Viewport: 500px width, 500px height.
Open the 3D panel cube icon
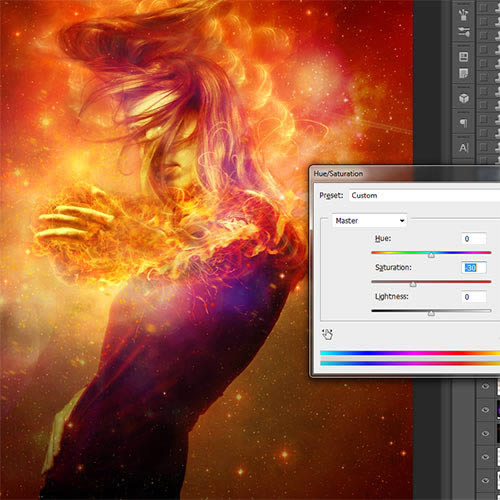(464, 98)
